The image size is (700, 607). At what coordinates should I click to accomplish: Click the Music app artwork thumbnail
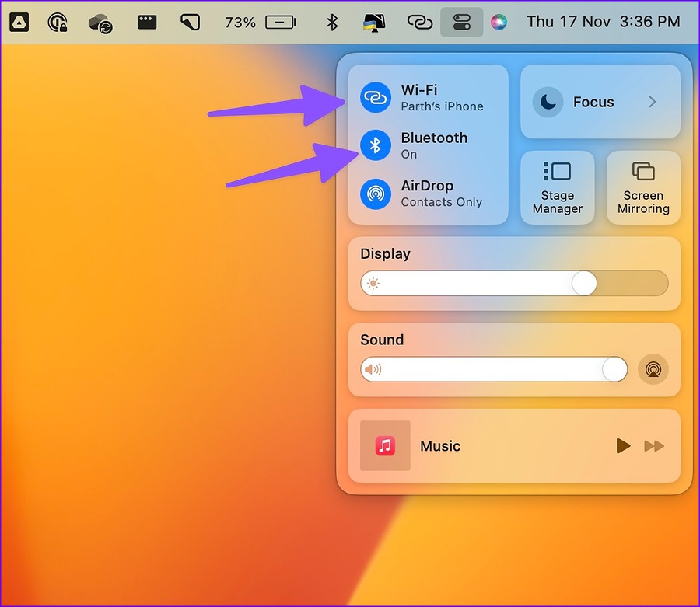point(385,445)
